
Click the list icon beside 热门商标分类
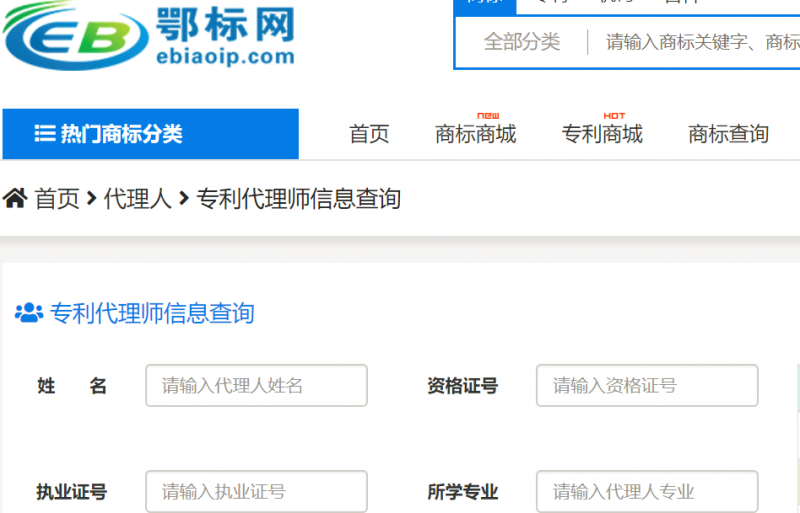(x=44, y=134)
